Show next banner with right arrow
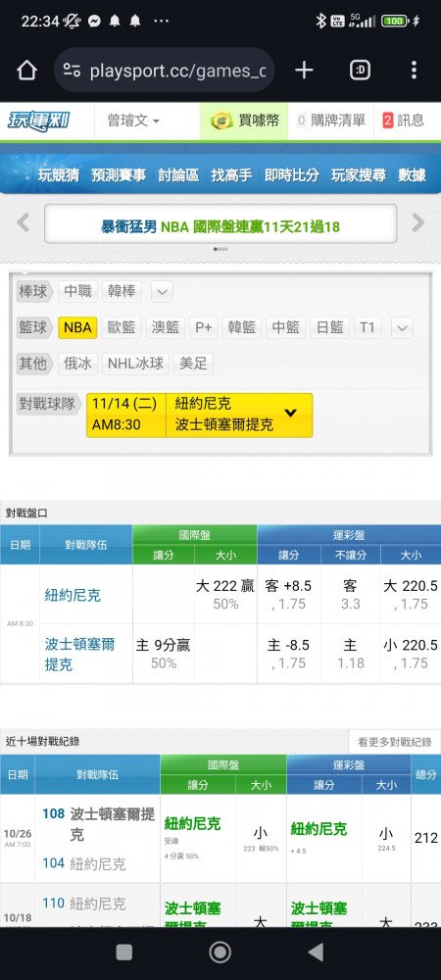This screenshot has height=980, width=441. click(x=417, y=222)
